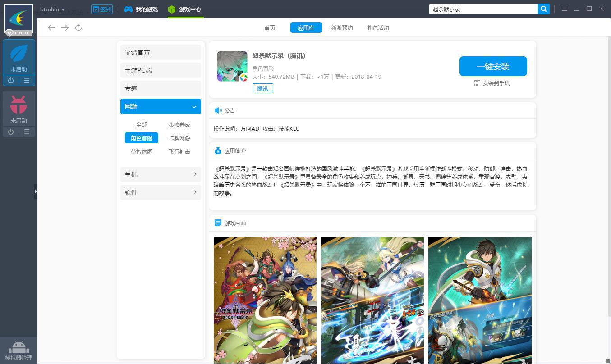Switch to 我的游戏 tab
This screenshot has height=364, width=611.
click(x=141, y=9)
